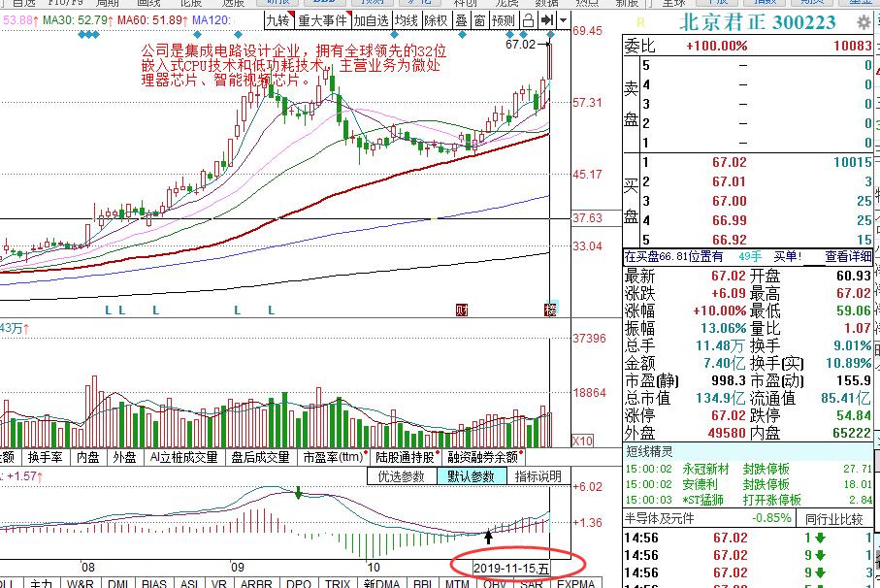Viewport: 880px width, 588px height.
Task: Click the 委比 +100.00% value
Action: click(717, 46)
